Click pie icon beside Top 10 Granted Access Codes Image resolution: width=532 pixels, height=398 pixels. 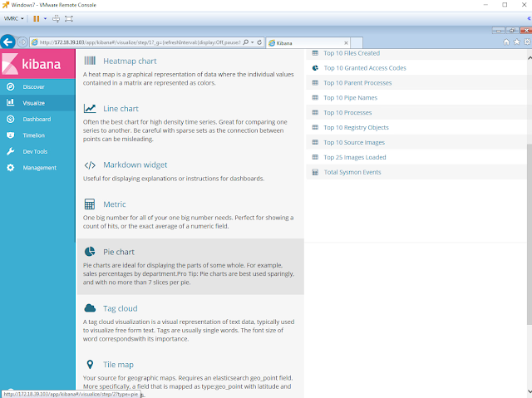(315, 68)
